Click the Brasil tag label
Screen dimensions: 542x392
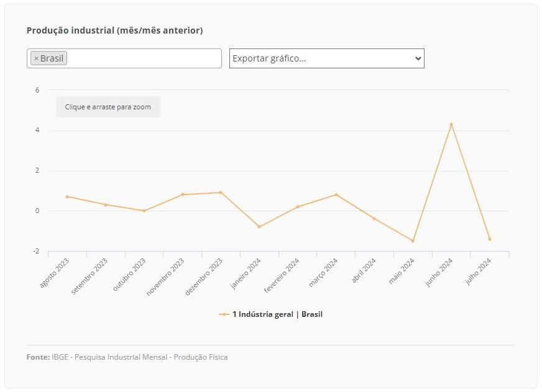52,58
